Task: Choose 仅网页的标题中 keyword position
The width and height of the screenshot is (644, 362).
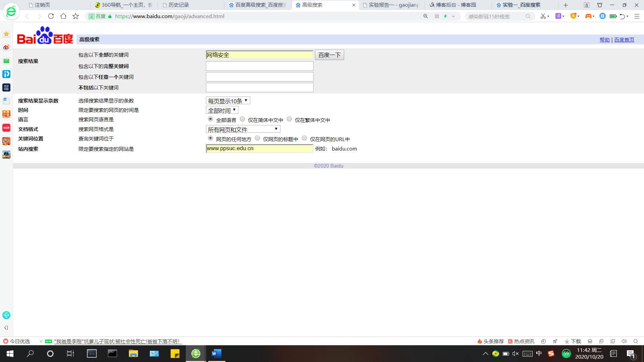Action: (x=258, y=138)
